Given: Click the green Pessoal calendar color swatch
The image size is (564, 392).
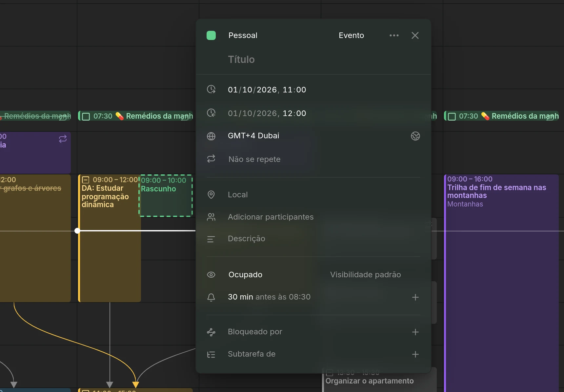Looking at the screenshot, I should [x=211, y=35].
